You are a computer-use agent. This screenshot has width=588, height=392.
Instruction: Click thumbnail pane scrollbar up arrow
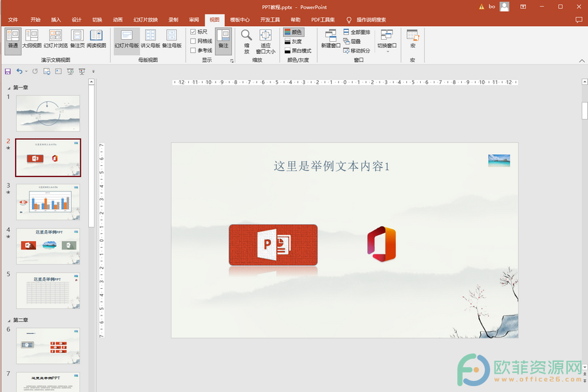click(x=91, y=82)
